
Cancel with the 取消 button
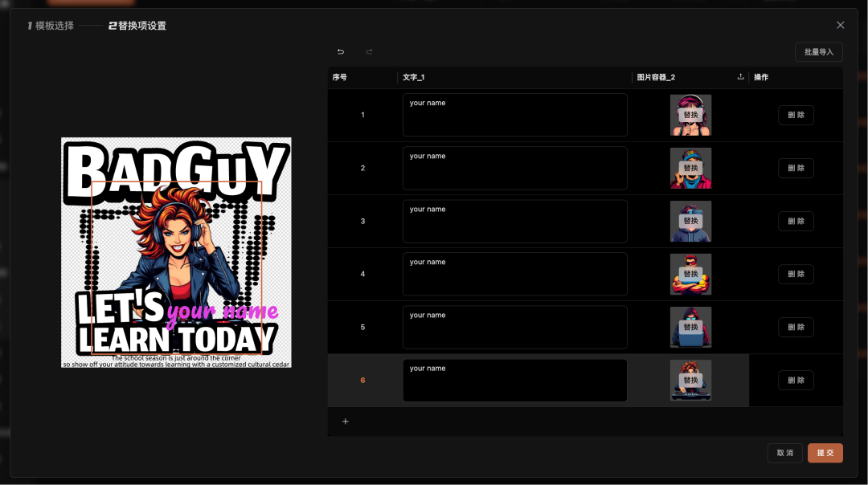784,453
